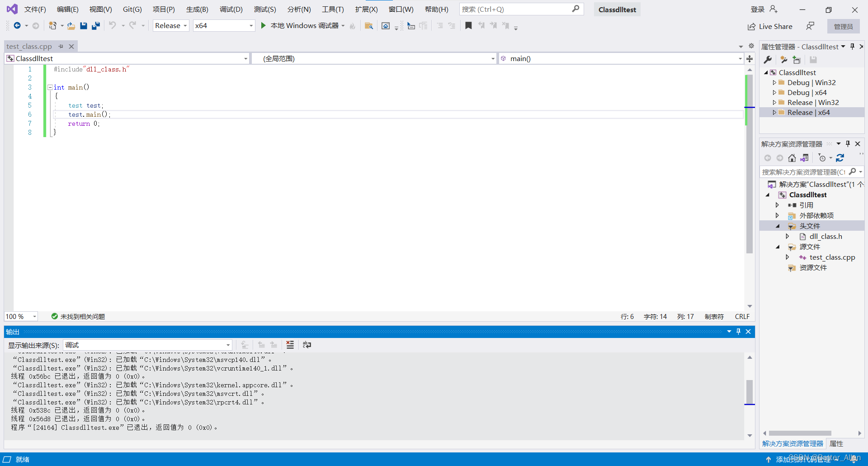Click the 管理员 button
The width and height of the screenshot is (868, 466).
pyautogui.click(x=844, y=26)
